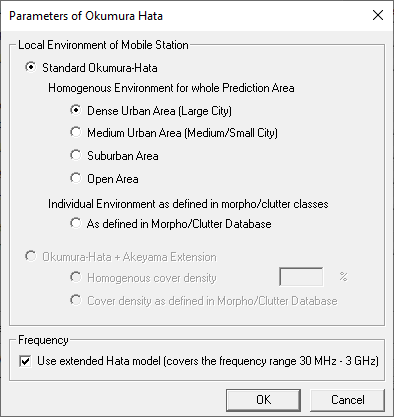Click the cover density percent input field
This screenshot has height=417, width=394.
(301, 277)
